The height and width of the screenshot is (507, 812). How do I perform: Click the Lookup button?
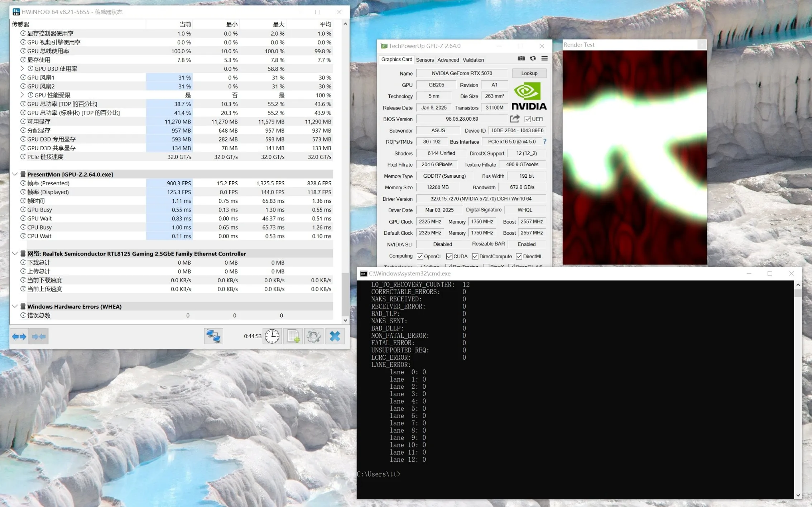(x=529, y=73)
